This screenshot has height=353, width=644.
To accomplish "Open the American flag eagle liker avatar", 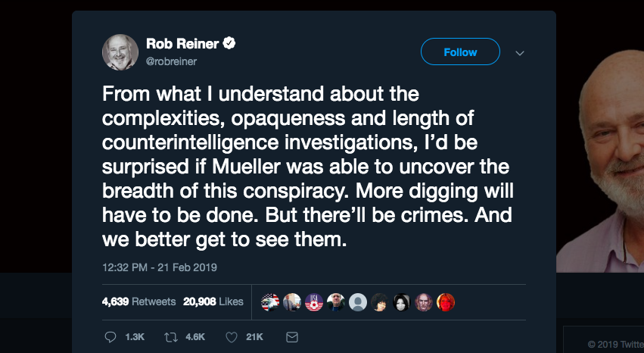I will tap(270, 302).
